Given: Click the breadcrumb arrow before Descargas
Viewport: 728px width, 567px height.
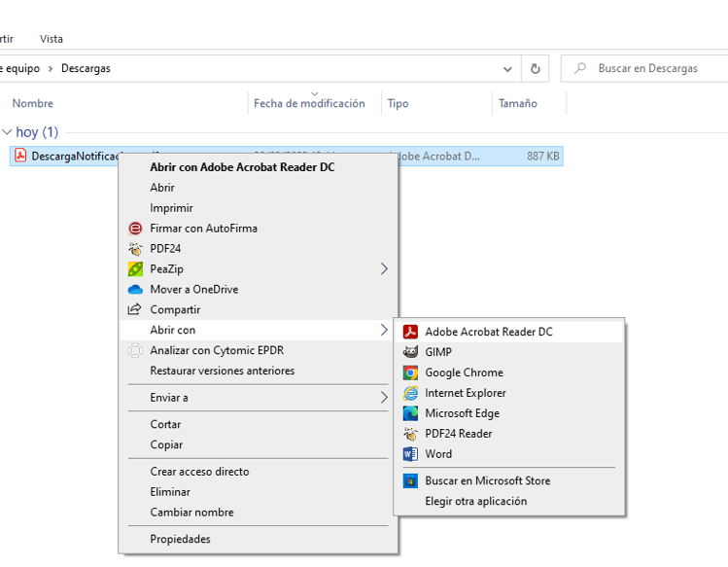Looking at the screenshot, I should pyautogui.click(x=51, y=69).
